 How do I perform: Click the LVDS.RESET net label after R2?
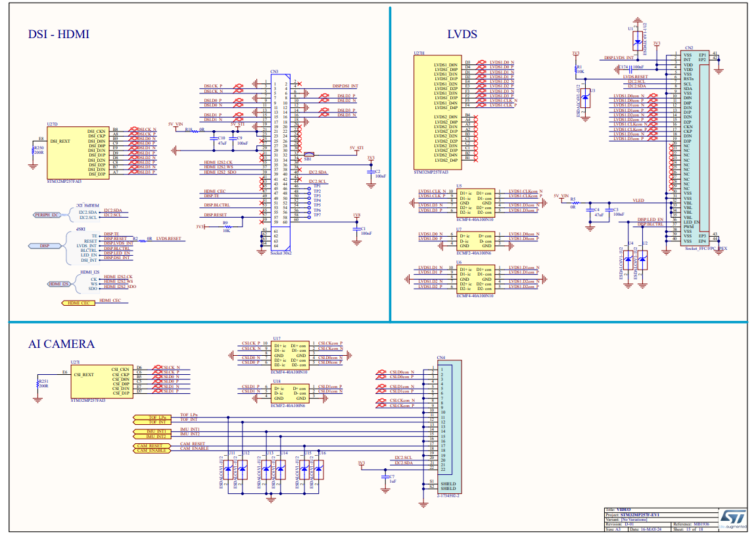coord(169,239)
